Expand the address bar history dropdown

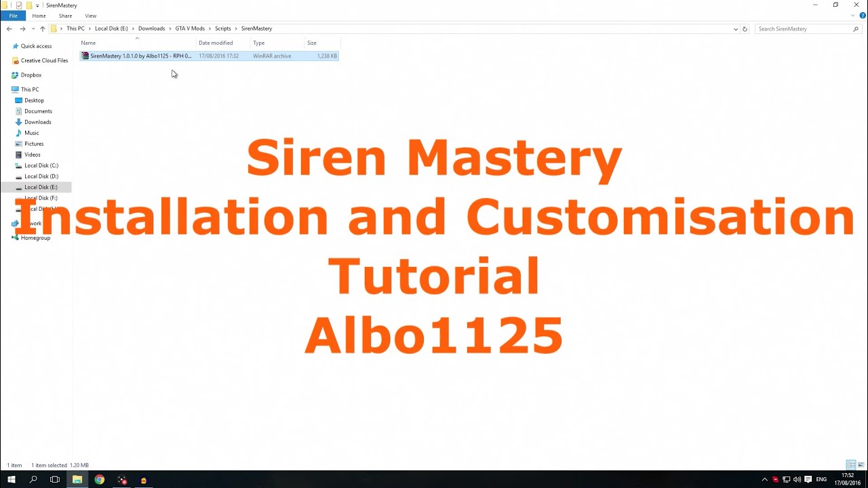pos(736,28)
